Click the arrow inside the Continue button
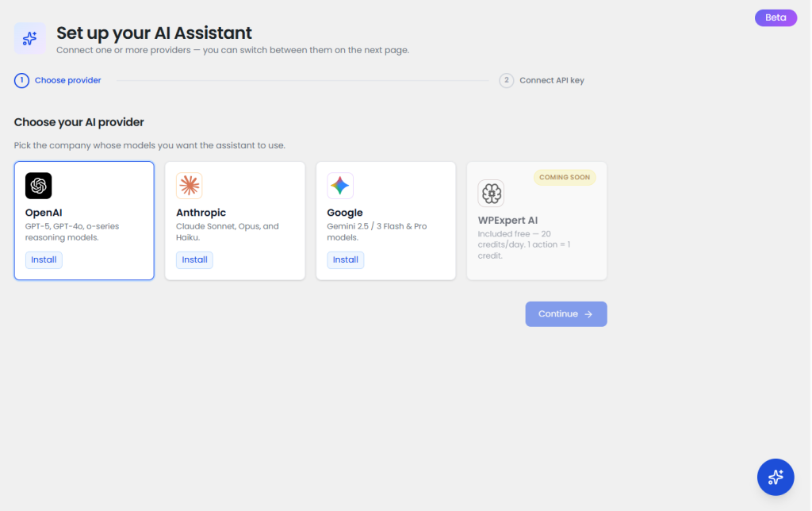 pyautogui.click(x=588, y=314)
